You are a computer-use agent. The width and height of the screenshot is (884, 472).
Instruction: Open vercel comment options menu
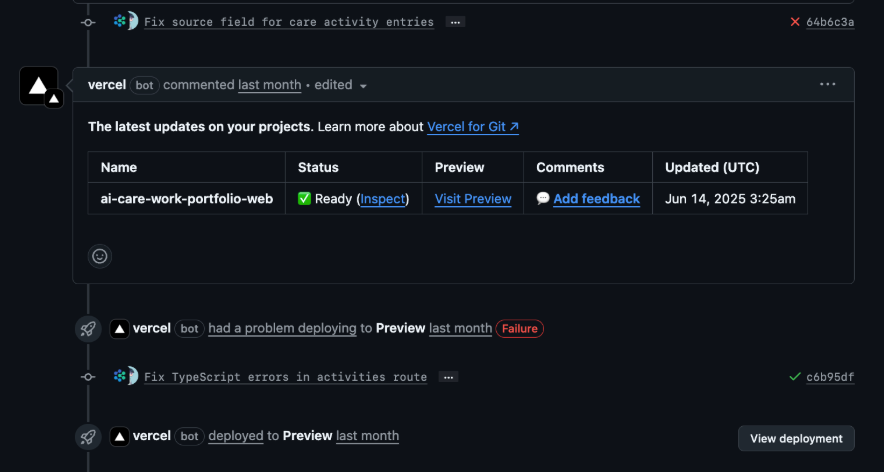click(828, 85)
